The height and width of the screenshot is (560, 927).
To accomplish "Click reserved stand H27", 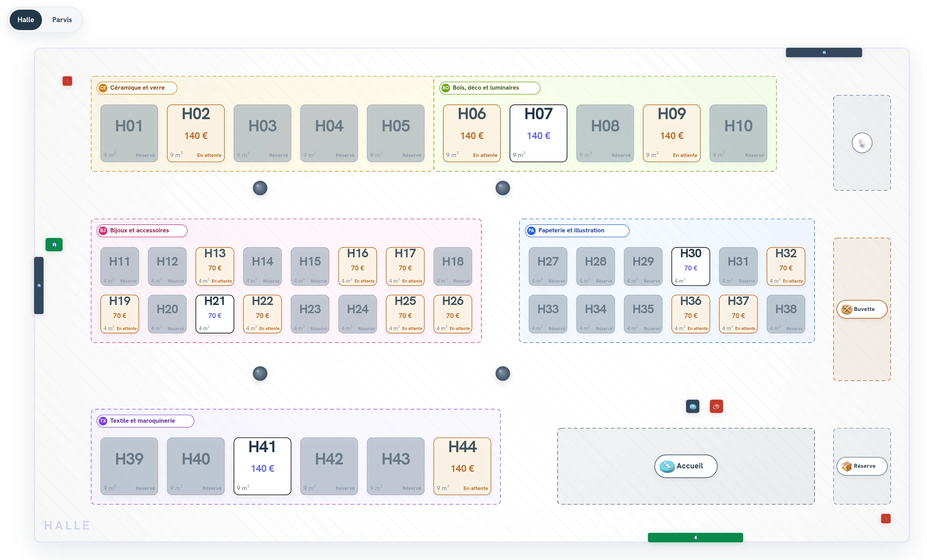I will 548,266.
